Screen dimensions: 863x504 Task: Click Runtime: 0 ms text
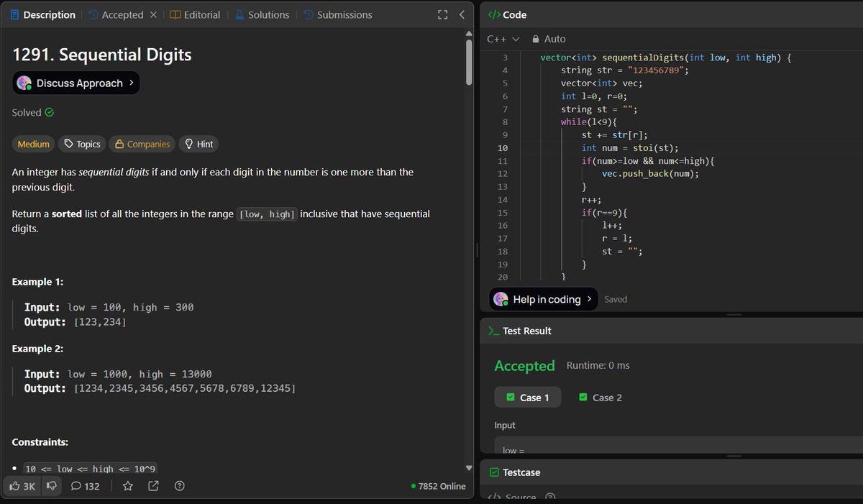598,365
